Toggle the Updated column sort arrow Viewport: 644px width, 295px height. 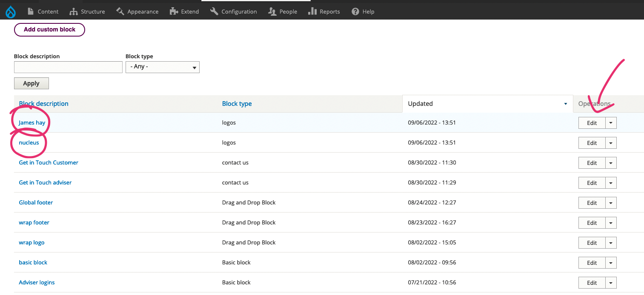point(566,104)
